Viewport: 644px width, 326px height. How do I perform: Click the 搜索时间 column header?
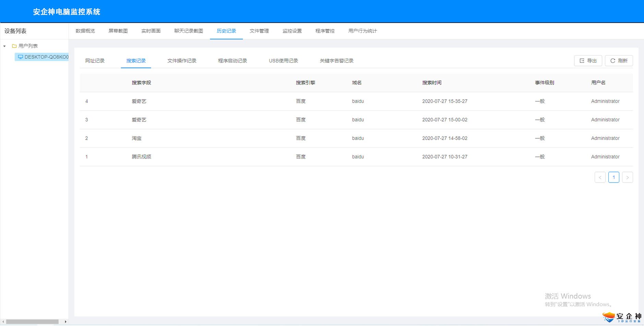(432, 83)
